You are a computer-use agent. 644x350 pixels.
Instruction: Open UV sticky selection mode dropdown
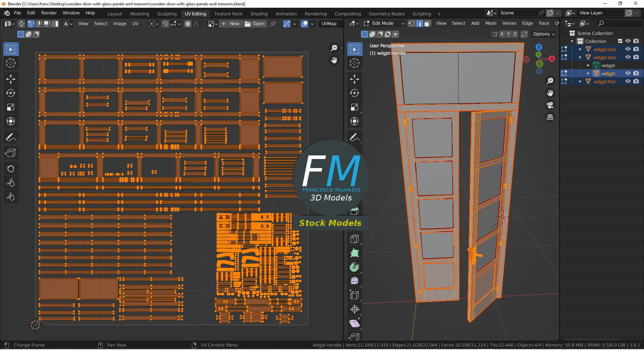68,23
